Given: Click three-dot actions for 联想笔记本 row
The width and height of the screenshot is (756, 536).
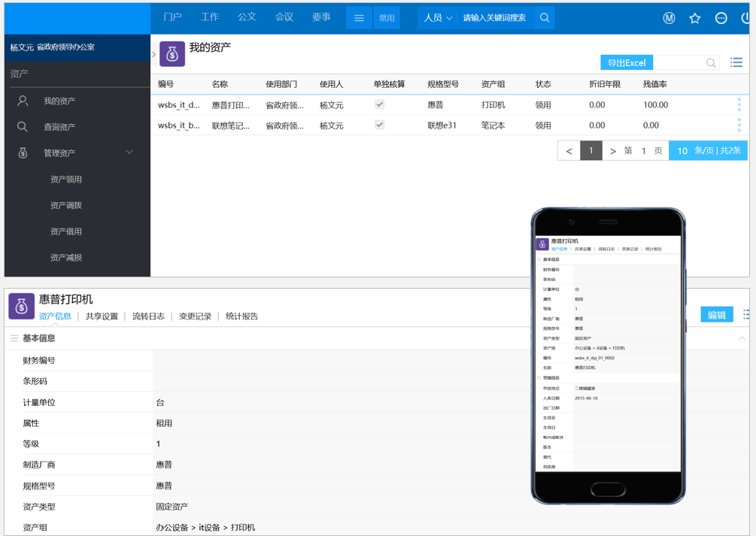Looking at the screenshot, I should pos(739,125).
